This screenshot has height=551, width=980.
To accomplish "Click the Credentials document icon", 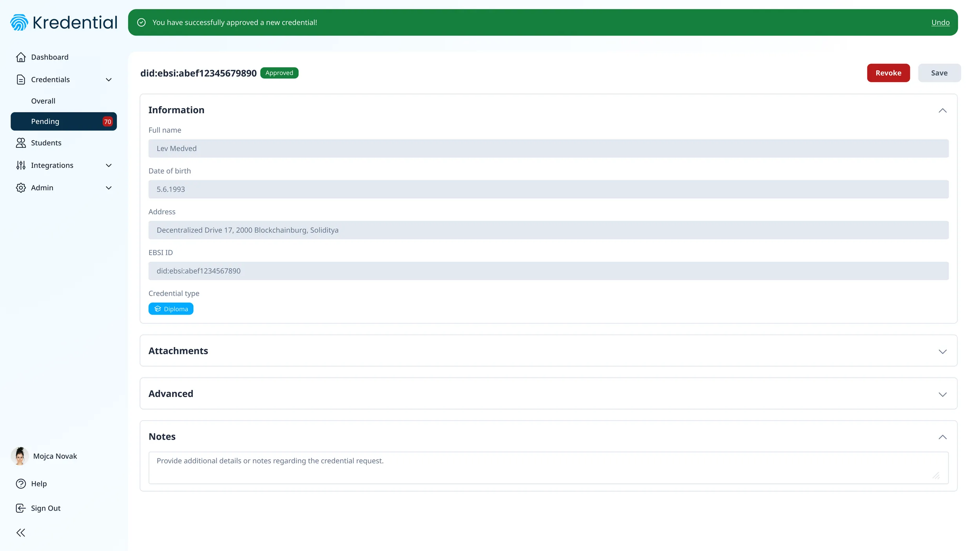I will 21,80.
